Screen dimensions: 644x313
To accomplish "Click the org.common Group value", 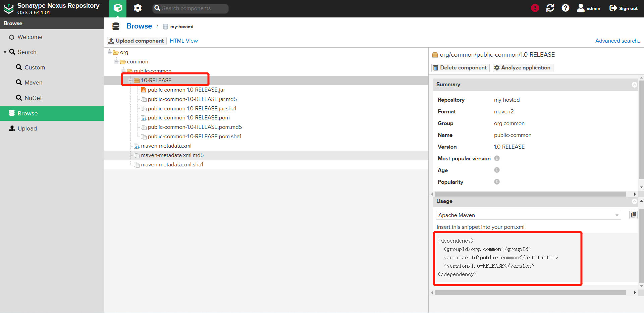I will (x=509, y=123).
